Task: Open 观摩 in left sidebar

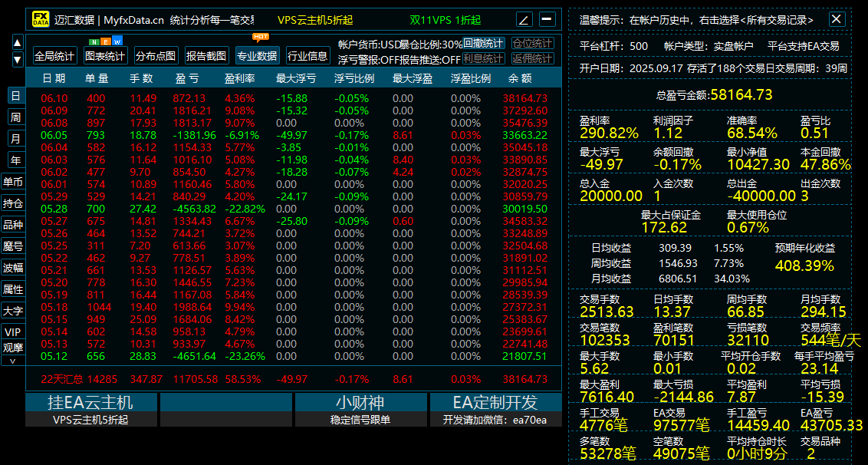Action: pos(13,348)
